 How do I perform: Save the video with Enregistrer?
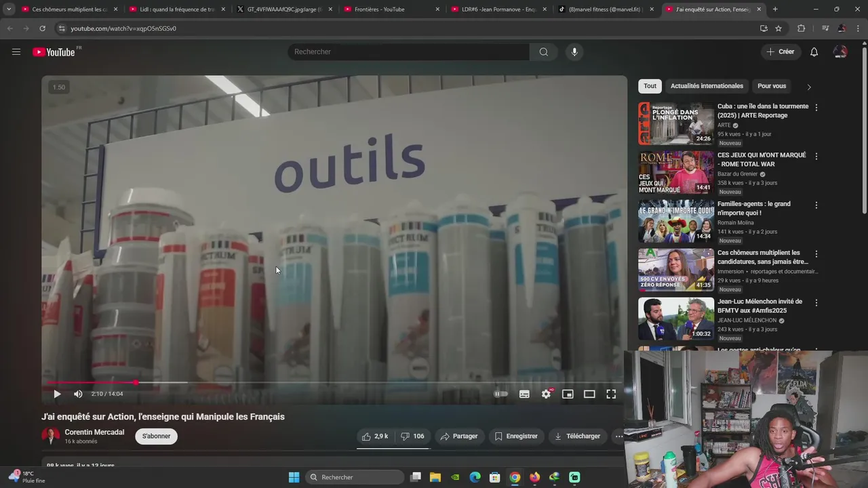click(x=516, y=436)
